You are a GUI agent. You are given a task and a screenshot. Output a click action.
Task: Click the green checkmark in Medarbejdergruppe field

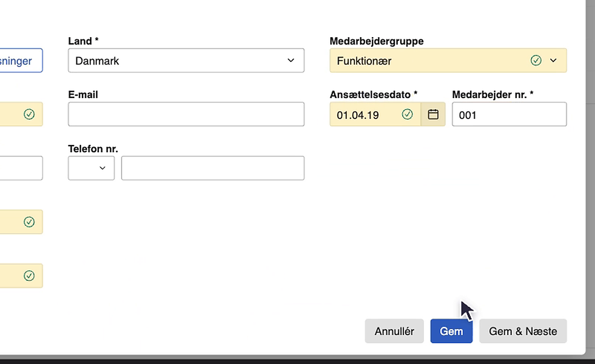[x=536, y=60]
